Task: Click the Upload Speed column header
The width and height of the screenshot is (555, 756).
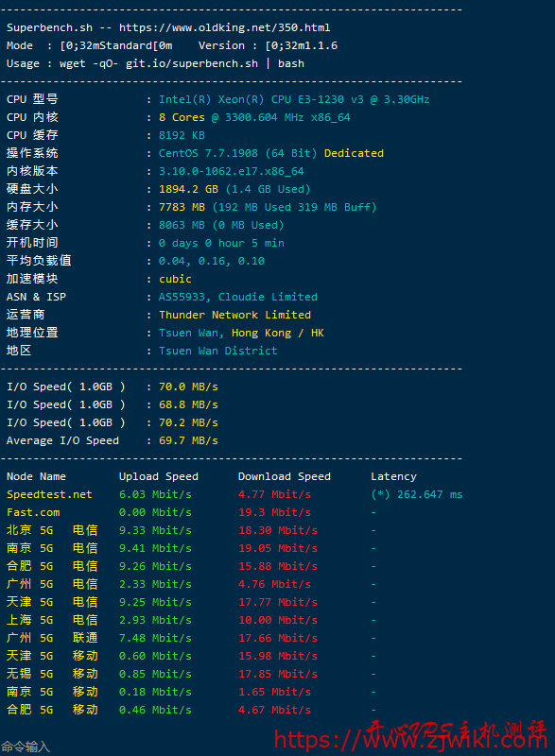Action: 159,476
